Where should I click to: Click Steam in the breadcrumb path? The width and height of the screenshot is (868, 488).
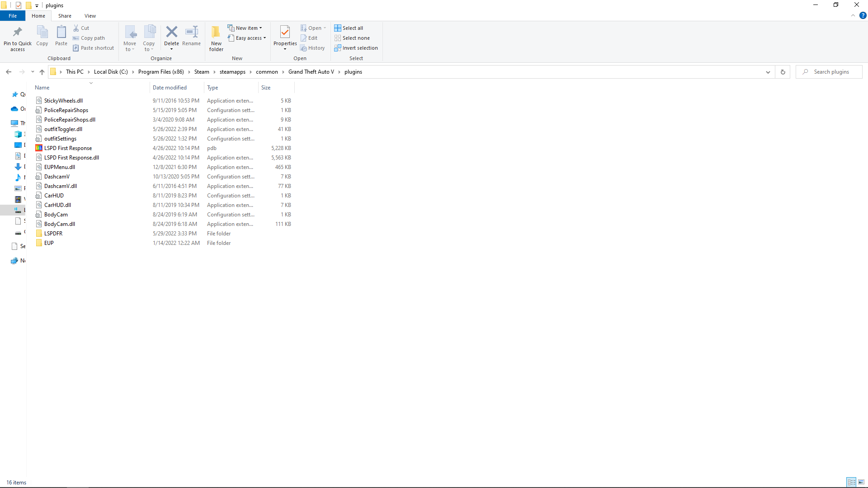202,72
